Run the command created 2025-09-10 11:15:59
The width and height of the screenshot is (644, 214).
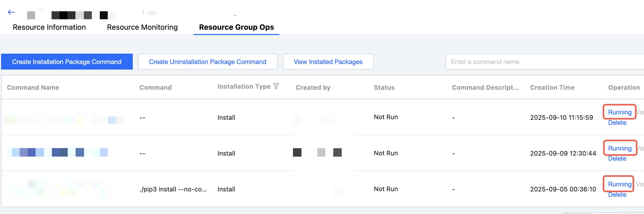(620, 112)
